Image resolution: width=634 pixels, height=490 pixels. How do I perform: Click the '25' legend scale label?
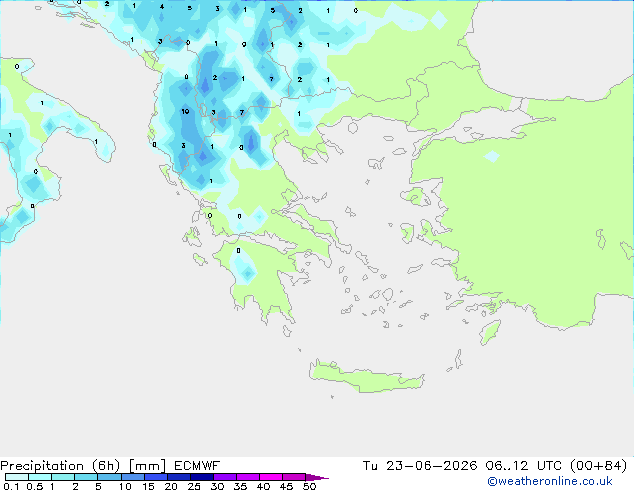[x=194, y=486]
